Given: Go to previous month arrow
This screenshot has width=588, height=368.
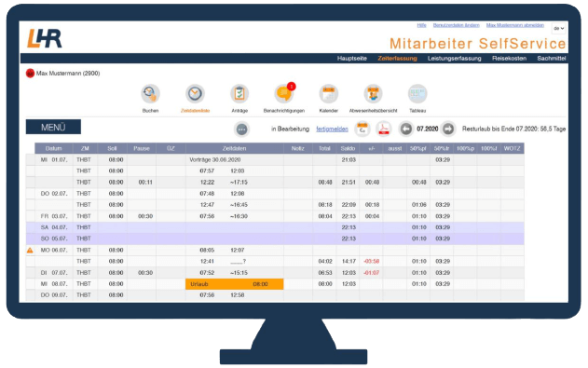Looking at the screenshot, I should (x=405, y=129).
